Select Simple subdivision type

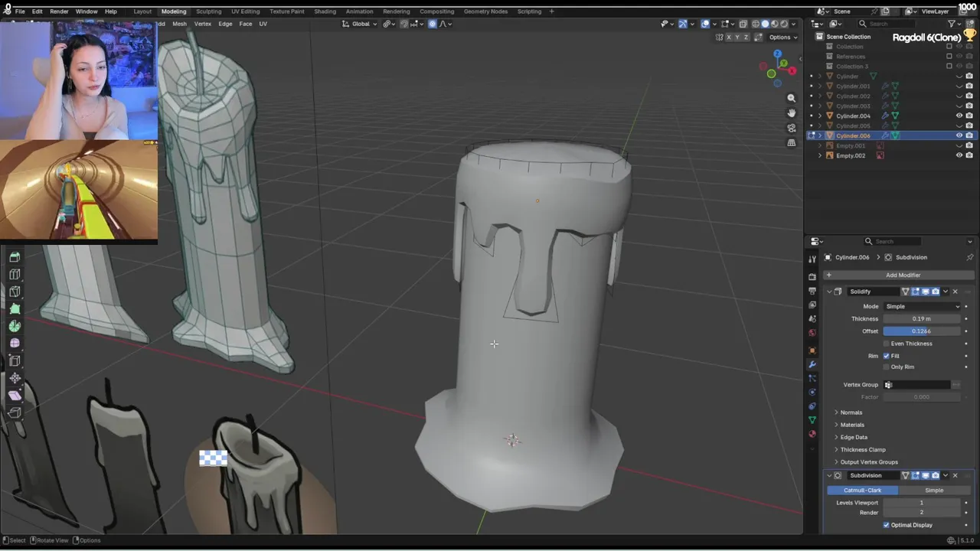pyautogui.click(x=933, y=490)
